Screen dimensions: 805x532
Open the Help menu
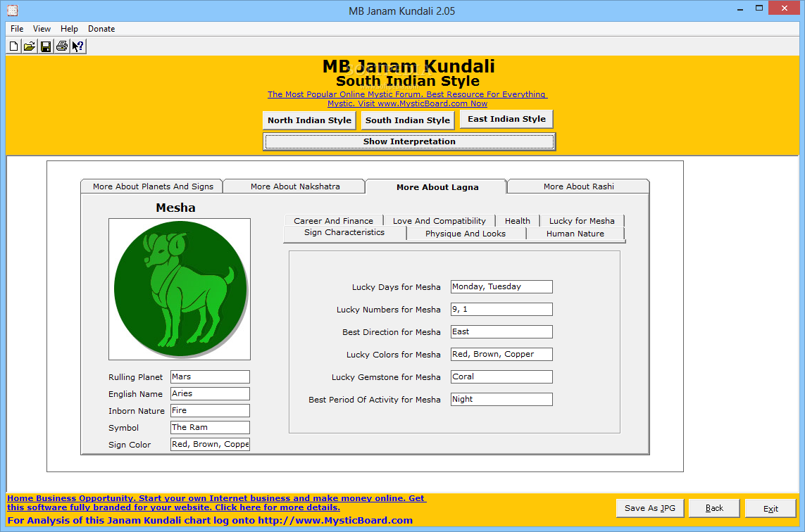click(69, 29)
